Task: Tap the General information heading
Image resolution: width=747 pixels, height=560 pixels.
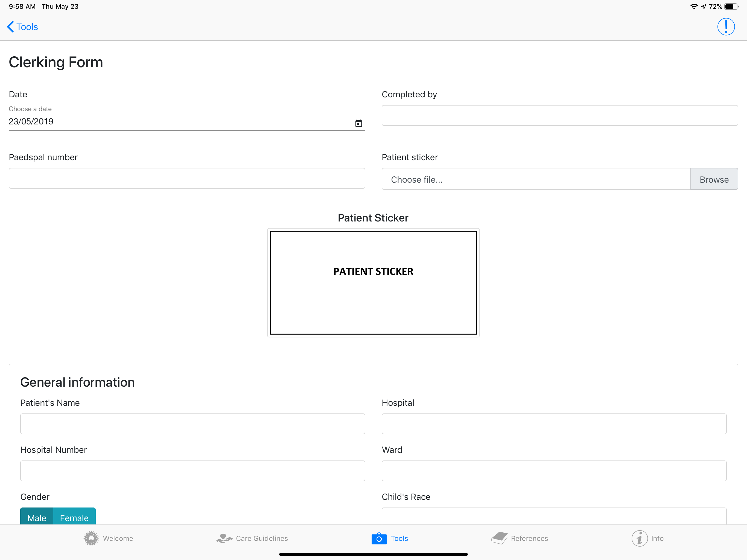Action: 77,382
